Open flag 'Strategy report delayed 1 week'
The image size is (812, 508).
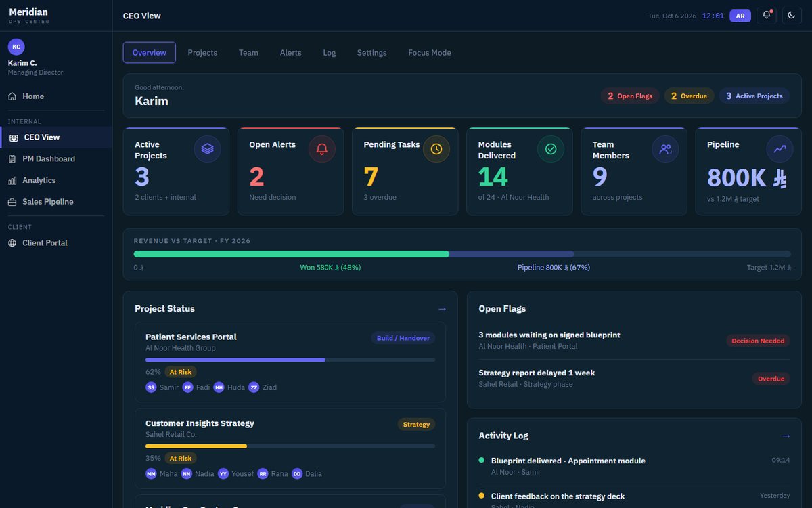point(634,378)
